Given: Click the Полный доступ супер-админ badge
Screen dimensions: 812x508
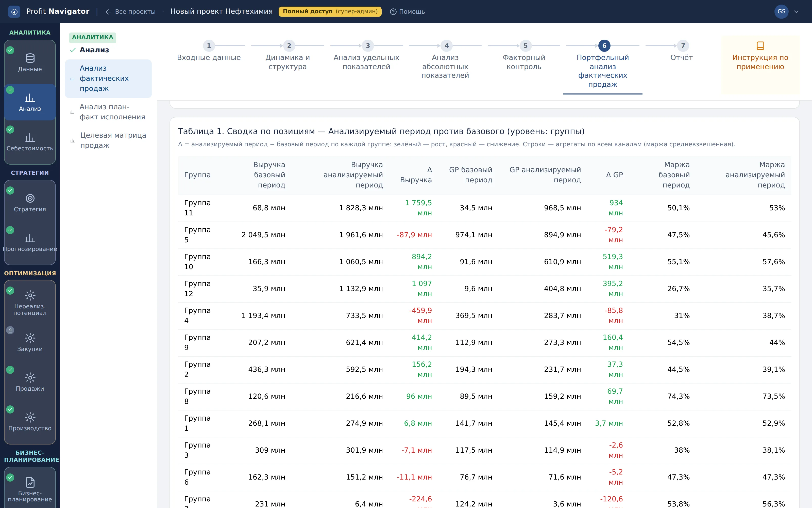Looking at the screenshot, I should point(330,11).
